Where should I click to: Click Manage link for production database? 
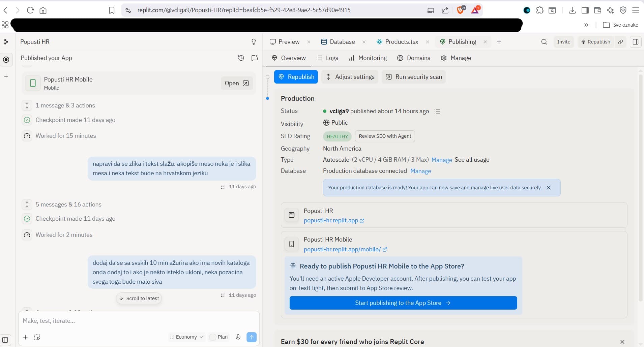click(x=421, y=171)
